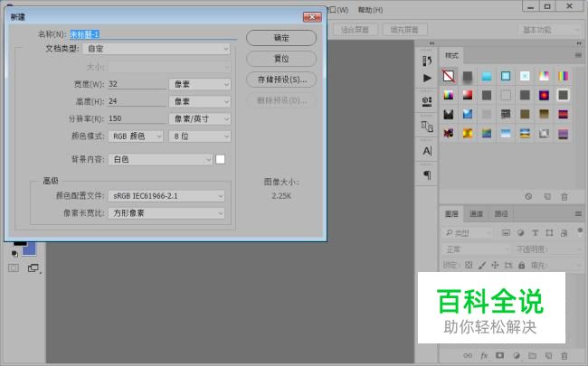
Task: Toggle shape layer filter icon
Action: (x=549, y=232)
